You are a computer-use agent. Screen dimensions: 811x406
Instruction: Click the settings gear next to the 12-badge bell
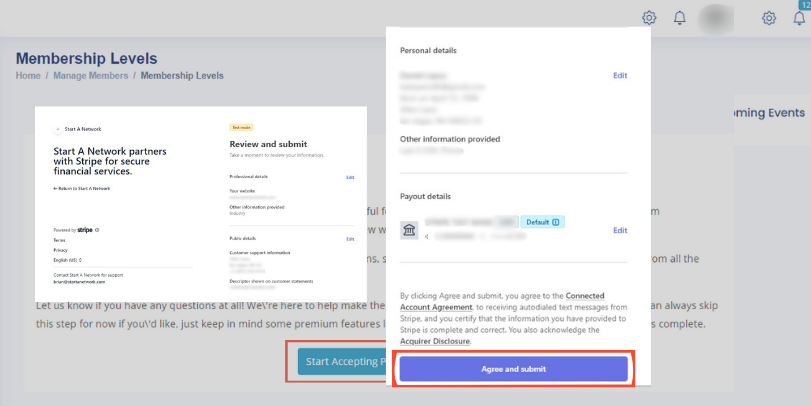tap(769, 18)
